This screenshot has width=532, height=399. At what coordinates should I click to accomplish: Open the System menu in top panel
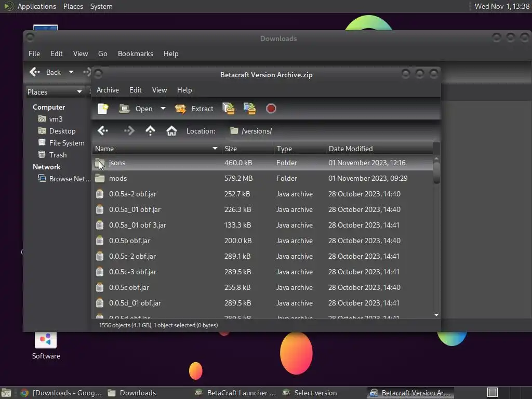(101, 6)
